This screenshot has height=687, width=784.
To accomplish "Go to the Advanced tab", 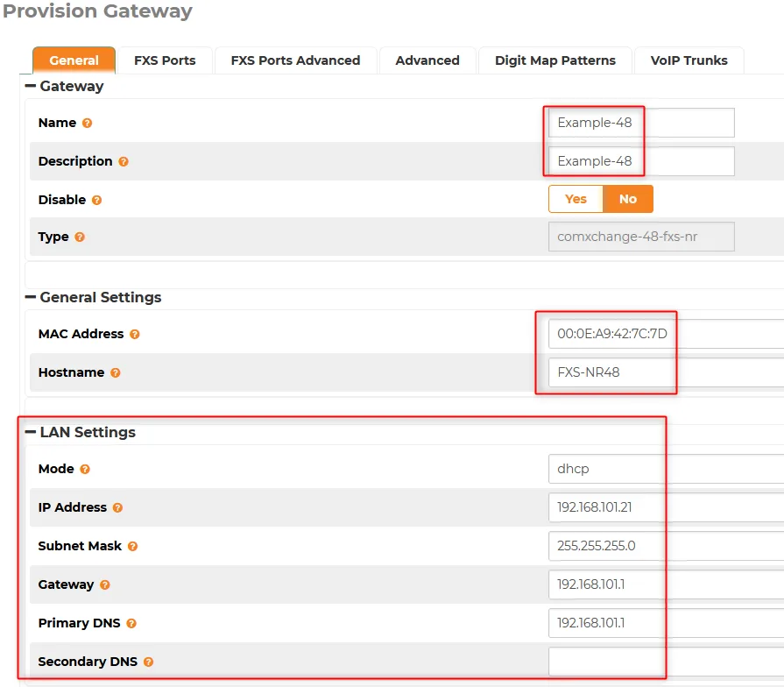I will [427, 60].
